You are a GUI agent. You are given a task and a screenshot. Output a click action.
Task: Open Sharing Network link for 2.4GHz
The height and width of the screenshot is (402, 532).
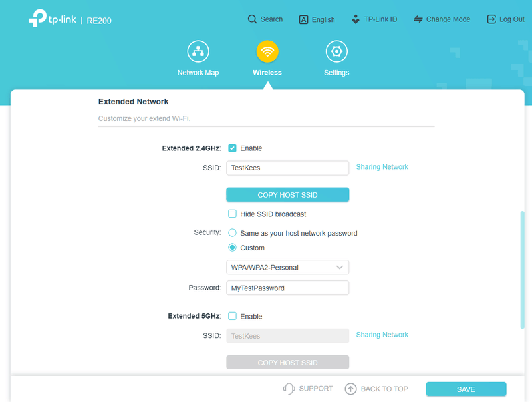pyautogui.click(x=382, y=167)
